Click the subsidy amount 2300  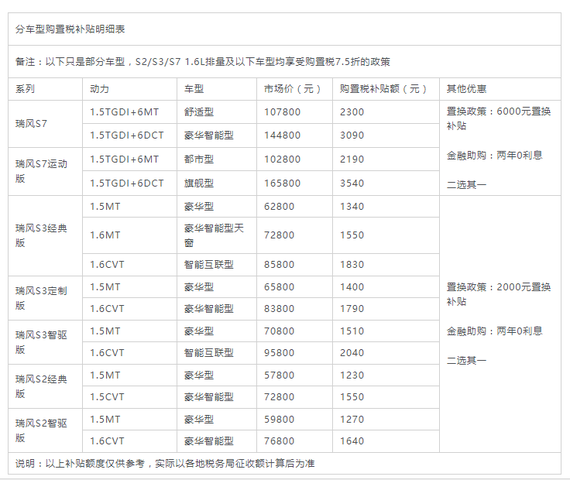pyautogui.click(x=352, y=112)
